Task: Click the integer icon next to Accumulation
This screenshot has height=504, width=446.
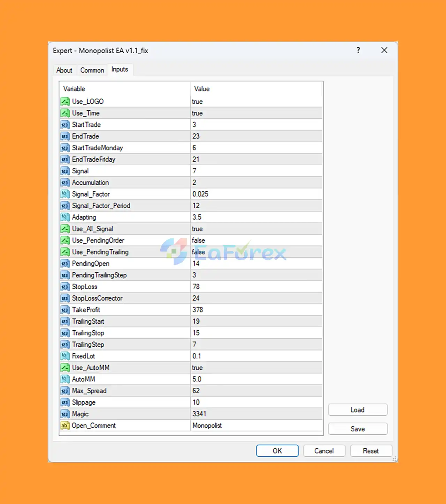Action: coord(65,182)
